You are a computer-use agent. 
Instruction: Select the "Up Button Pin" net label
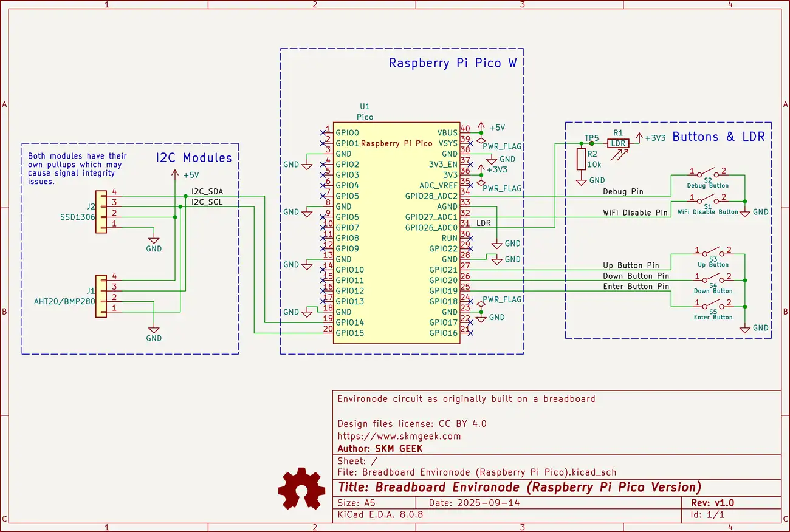[631, 265]
